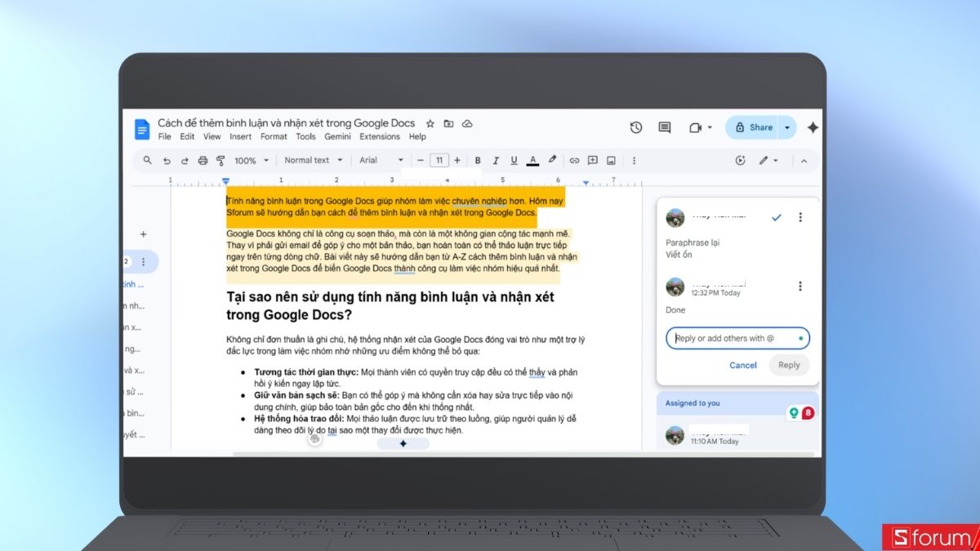Click the Share button
Image resolution: width=980 pixels, height=551 pixels.
[x=753, y=127]
